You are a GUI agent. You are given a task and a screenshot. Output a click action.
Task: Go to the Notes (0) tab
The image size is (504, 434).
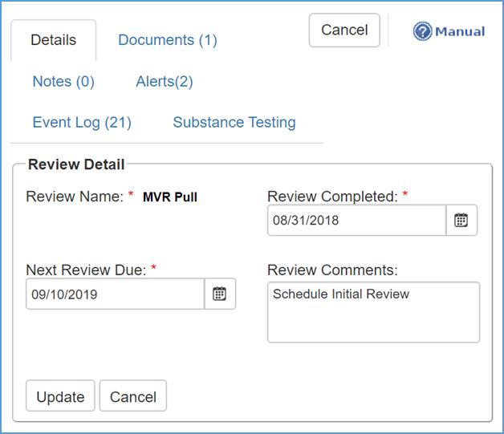pos(63,82)
